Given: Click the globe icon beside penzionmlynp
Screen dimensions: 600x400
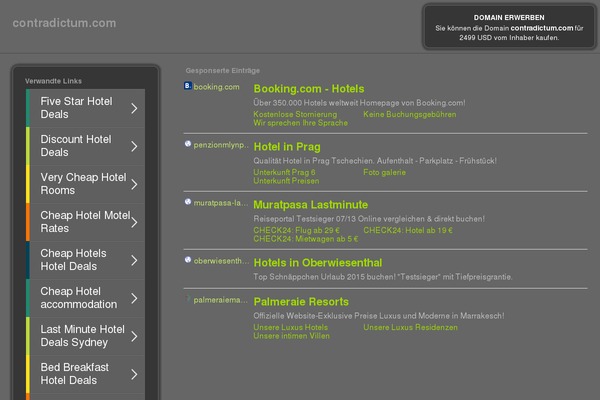Looking at the screenshot, I should point(188,144).
